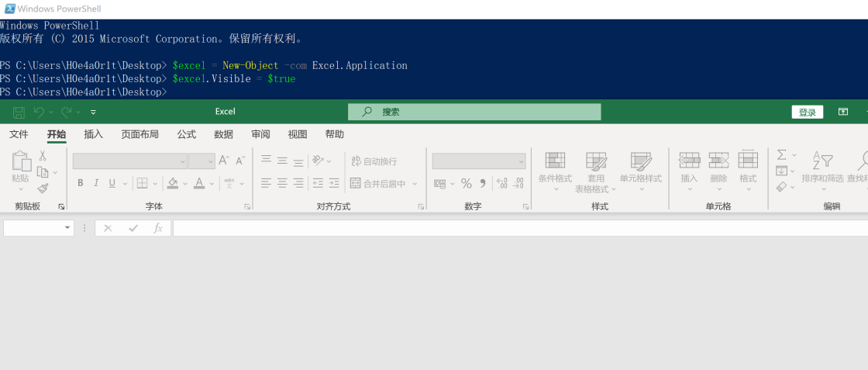Screen dimensions: 868x370
Task: Click the text Orientation icon
Action: [x=319, y=161]
